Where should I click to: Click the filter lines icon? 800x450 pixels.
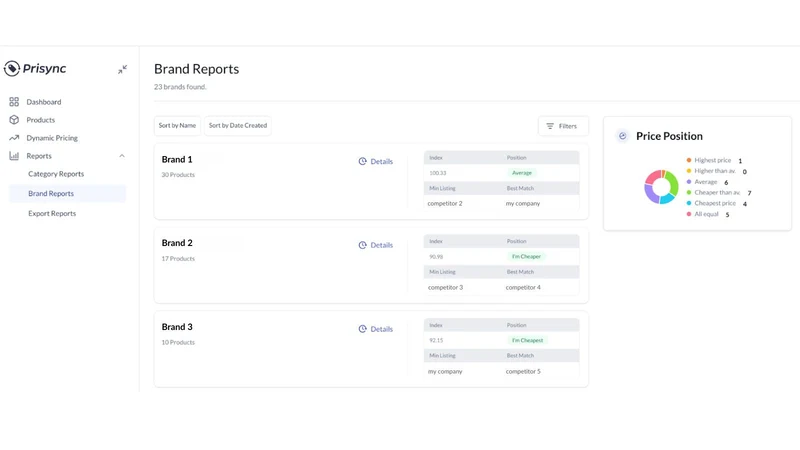[x=550, y=126]
